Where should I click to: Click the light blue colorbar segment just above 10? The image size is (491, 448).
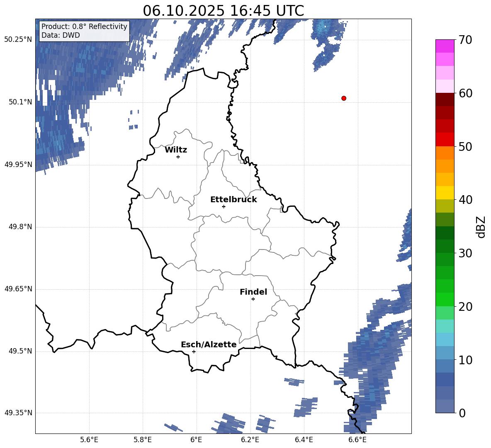click(x=445, y=353)
